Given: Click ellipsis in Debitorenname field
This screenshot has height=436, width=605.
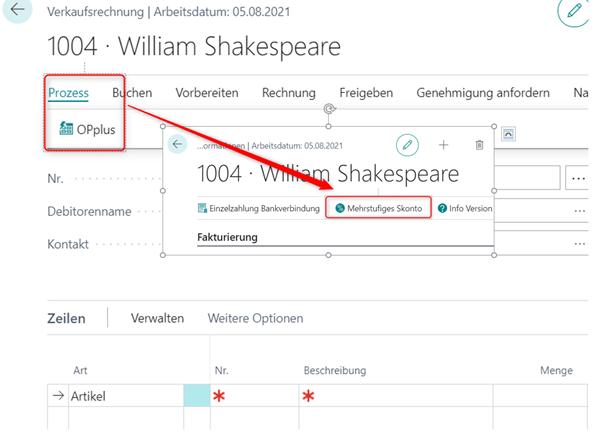Looking at the screenshot, I should (x=580, y=211).
